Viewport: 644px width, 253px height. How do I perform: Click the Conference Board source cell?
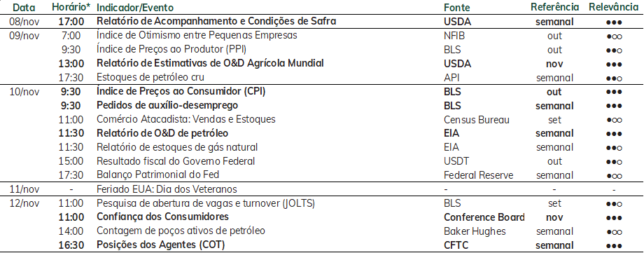(484, 217)
